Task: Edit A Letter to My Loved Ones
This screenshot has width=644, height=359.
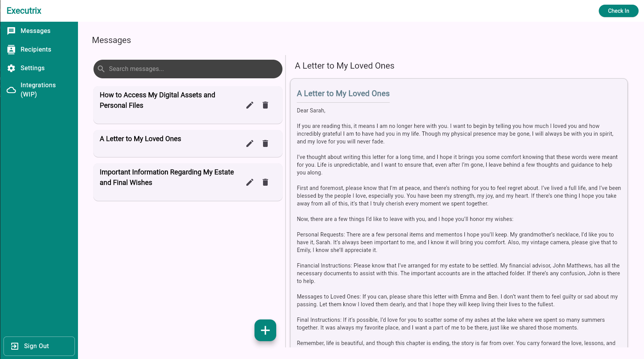Action: pyautogui.click(x=250, y=143)
